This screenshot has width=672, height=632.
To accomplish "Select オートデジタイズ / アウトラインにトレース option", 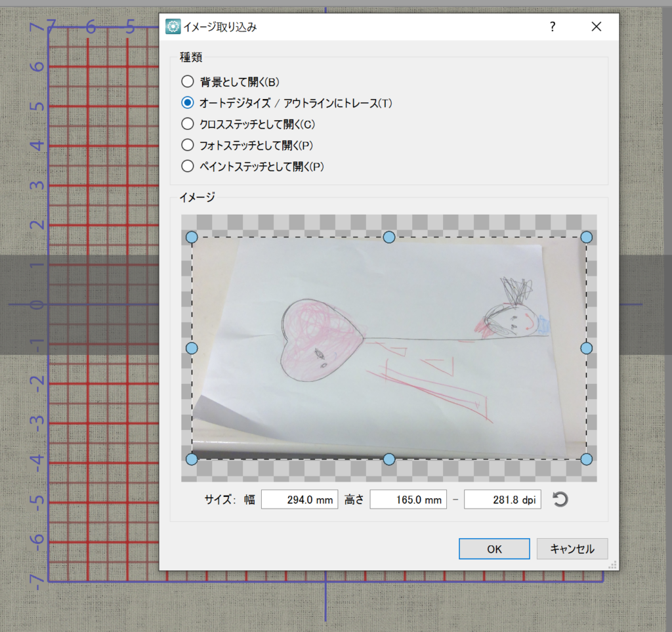I will point(188,102).
